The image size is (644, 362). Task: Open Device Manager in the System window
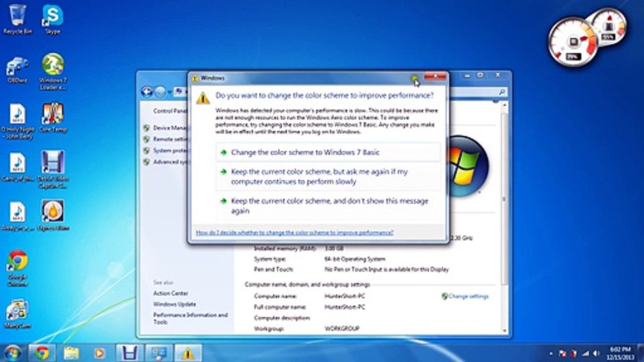point(170,128)
